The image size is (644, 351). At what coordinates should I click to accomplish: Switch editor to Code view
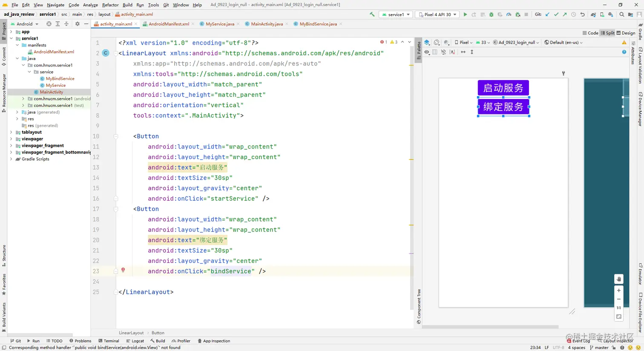[590, 33]
